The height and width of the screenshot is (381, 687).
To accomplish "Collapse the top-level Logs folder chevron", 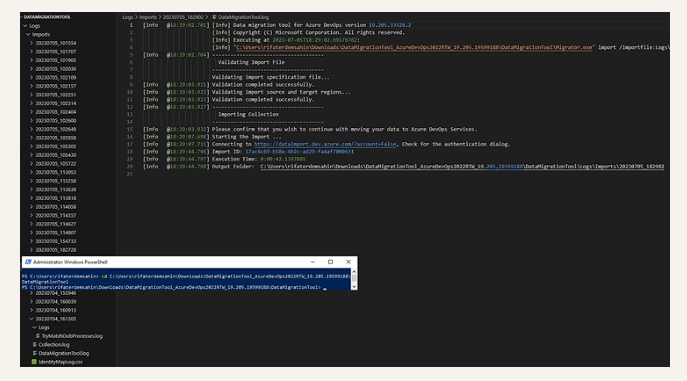I will point(25,26).
